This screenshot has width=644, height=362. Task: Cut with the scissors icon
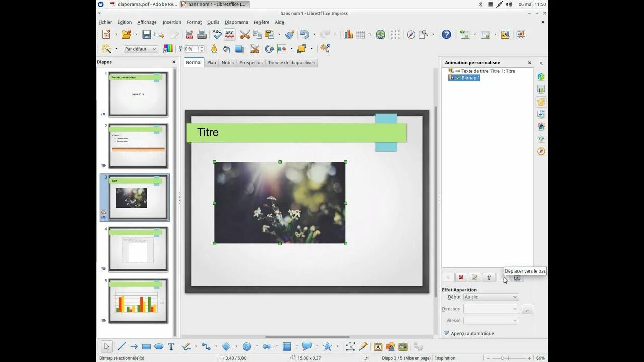click(245, 34)
